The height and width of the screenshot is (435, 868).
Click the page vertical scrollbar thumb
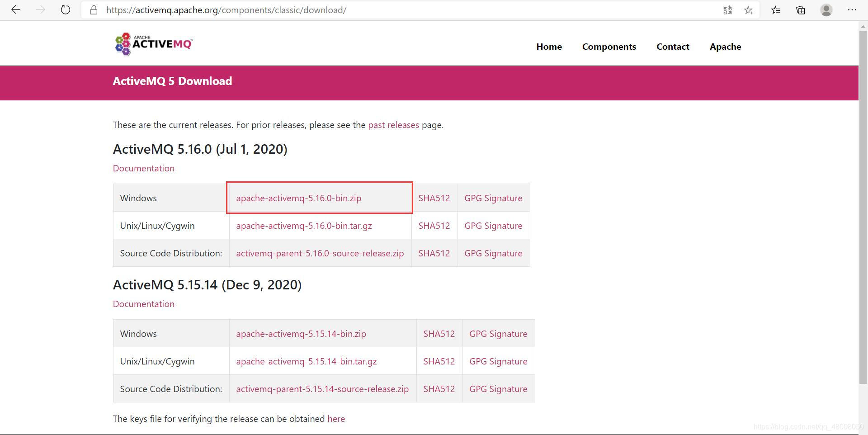(863, 207)
